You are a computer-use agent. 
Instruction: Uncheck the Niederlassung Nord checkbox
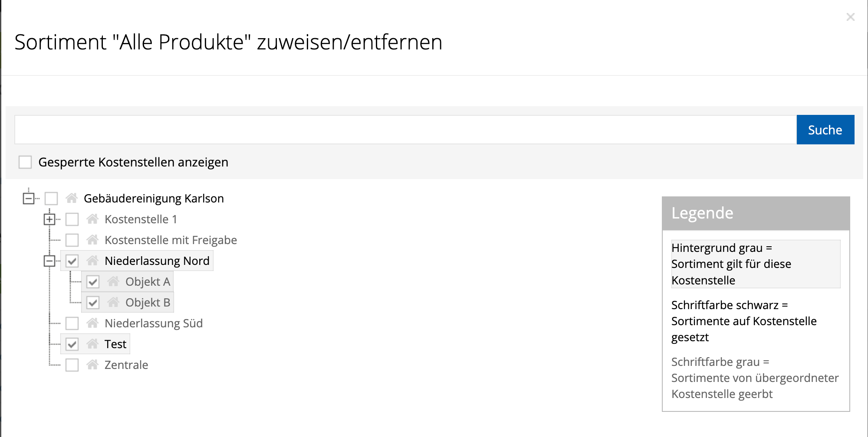72,261
